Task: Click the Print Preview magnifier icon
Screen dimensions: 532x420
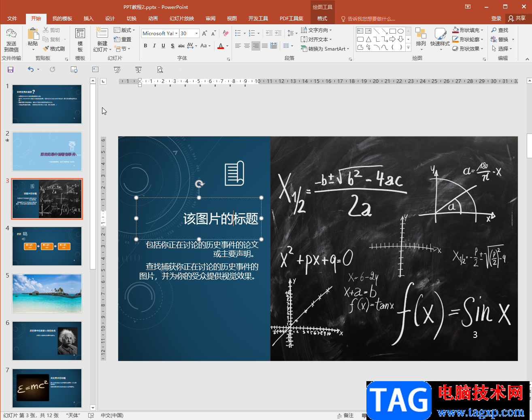Action: click(160, 70)
